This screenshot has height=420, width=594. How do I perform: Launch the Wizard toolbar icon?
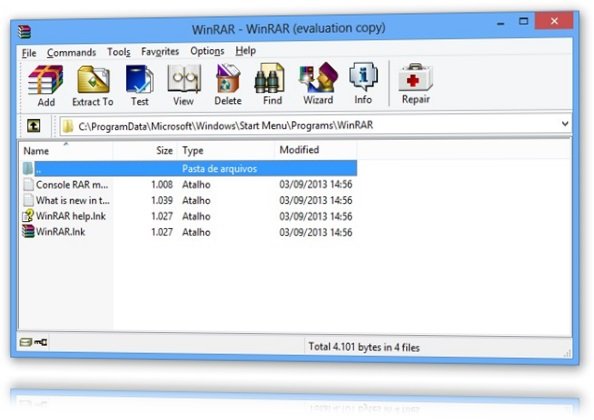pyautogui.click(x=318, y=77)
